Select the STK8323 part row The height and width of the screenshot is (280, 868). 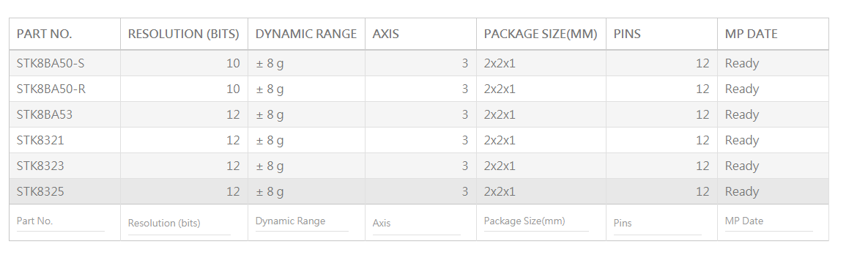click(419, 166)
